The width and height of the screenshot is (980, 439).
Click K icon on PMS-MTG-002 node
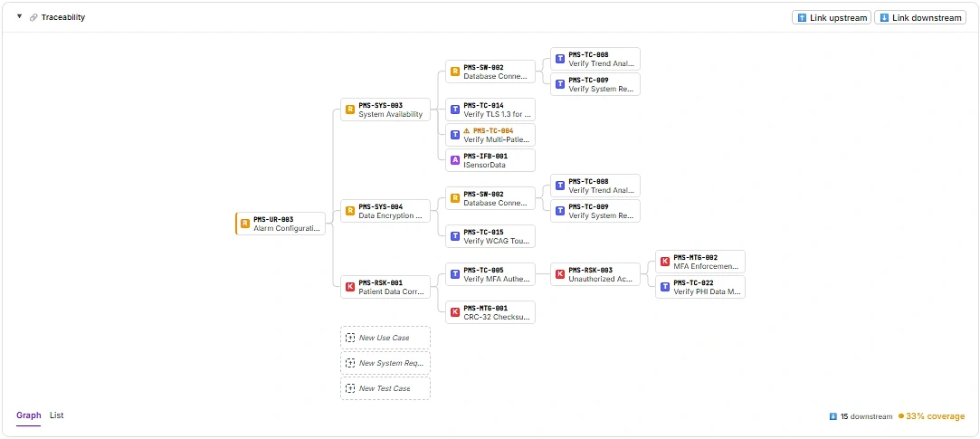(666, 262)
